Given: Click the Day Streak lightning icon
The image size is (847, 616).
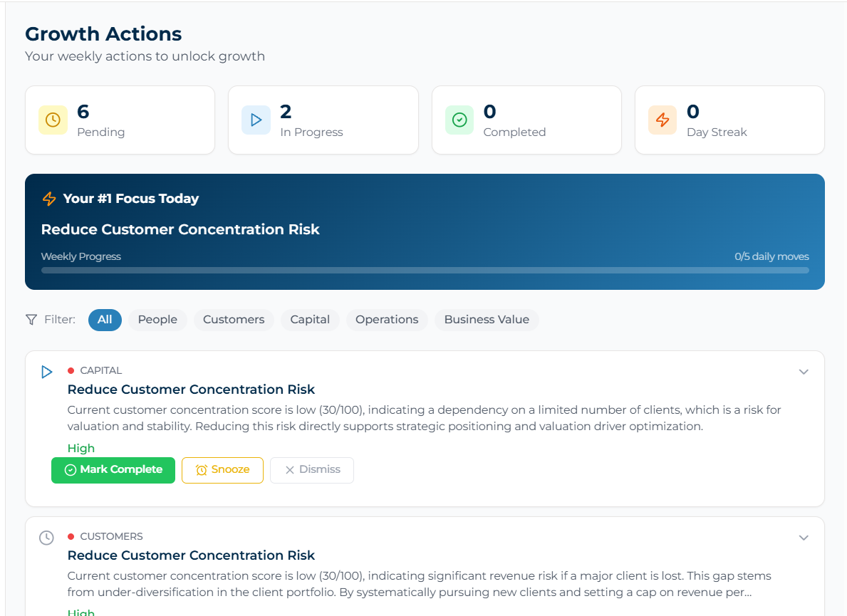Looking at the screenshot, I should coord(662,120).
